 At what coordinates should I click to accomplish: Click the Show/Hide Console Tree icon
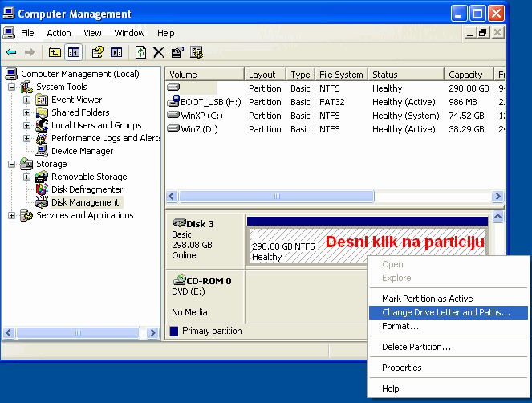pyautogui.click(x=74, y=52)
